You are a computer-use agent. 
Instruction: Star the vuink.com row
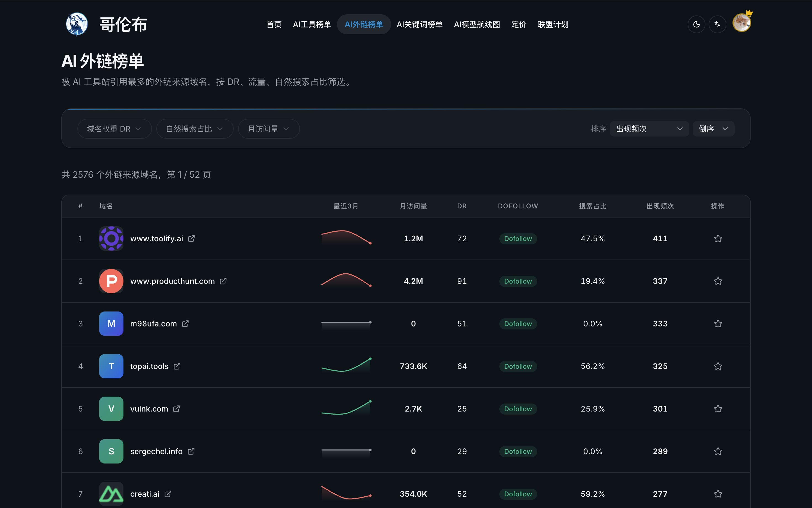pyautogui.click(x=718, y=409)
